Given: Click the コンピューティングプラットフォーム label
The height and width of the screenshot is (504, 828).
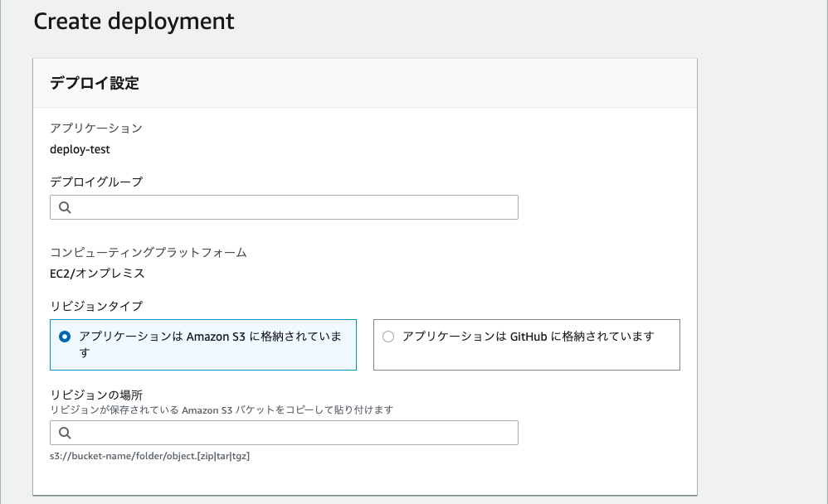Looking at the screenshot, I should tap(148, 252).
